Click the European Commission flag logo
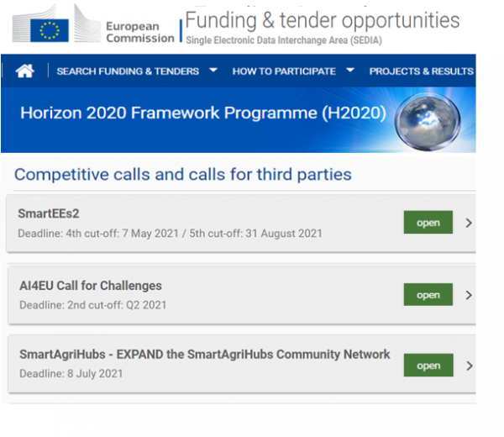The image size is (504, 437). point(50,31)
